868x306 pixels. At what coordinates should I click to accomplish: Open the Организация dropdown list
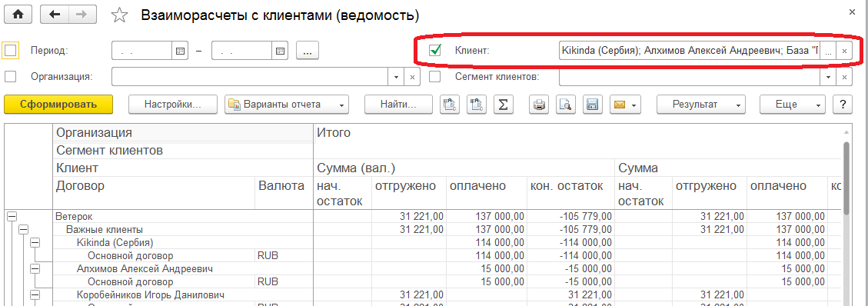[397, 77]
